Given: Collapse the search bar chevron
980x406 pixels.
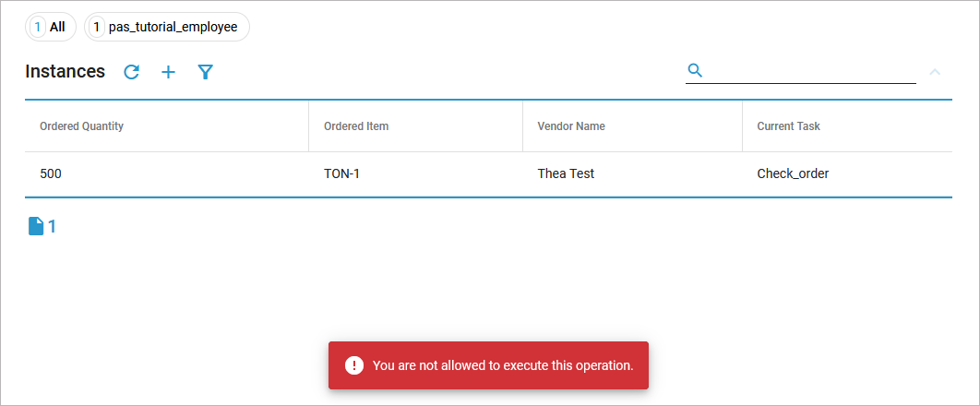Looking at the screenshot, I should tap(935, 71).
